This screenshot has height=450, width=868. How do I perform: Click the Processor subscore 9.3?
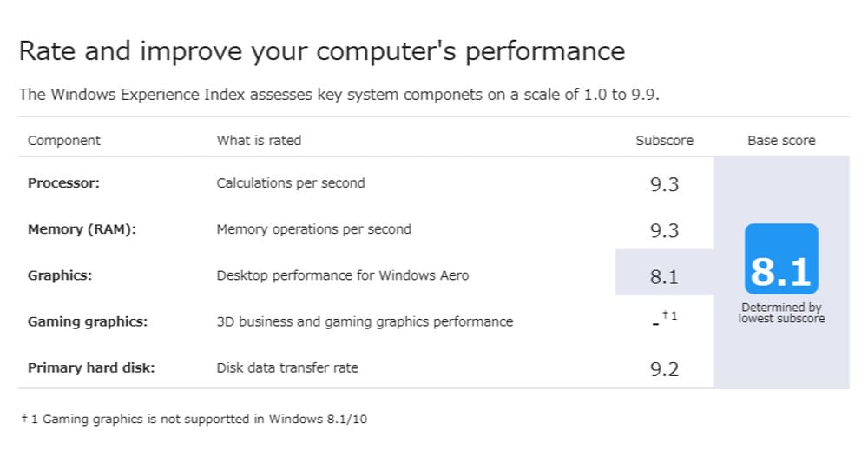pos(664,184)
